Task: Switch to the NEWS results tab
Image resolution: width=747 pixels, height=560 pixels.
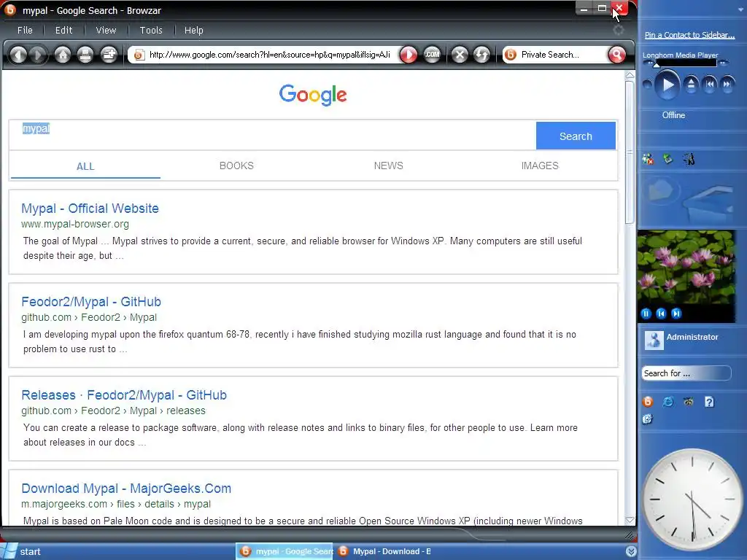Action: point(388,166)
